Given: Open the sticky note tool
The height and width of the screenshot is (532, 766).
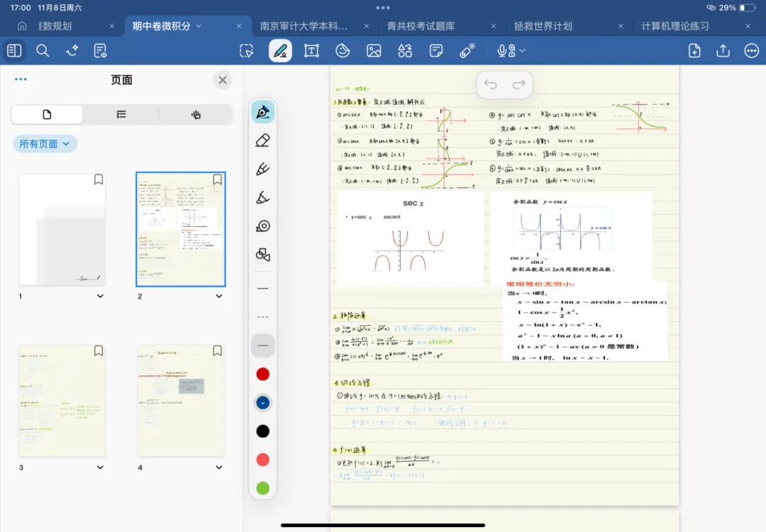Looking at the screenshot, I should coord(436,50).
